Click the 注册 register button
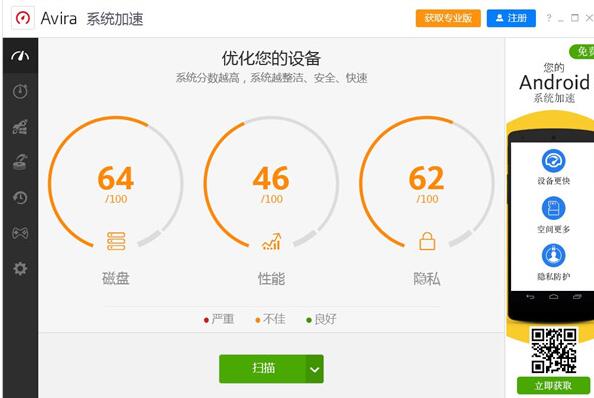Viewport: 594px width, 398px height. [511, 18]
